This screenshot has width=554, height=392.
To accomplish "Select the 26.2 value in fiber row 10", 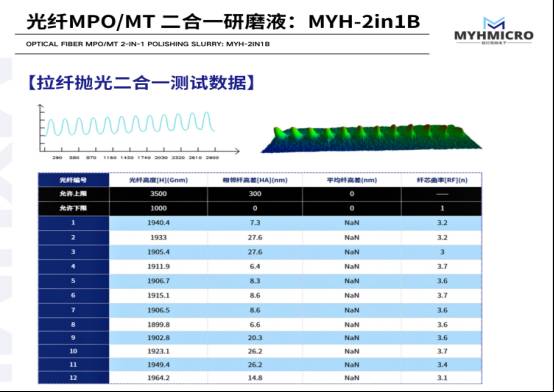I will point(255,351).
